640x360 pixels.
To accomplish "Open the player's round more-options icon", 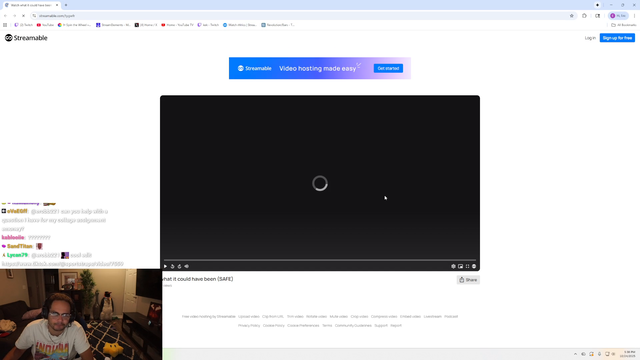I will coord(474,266).
